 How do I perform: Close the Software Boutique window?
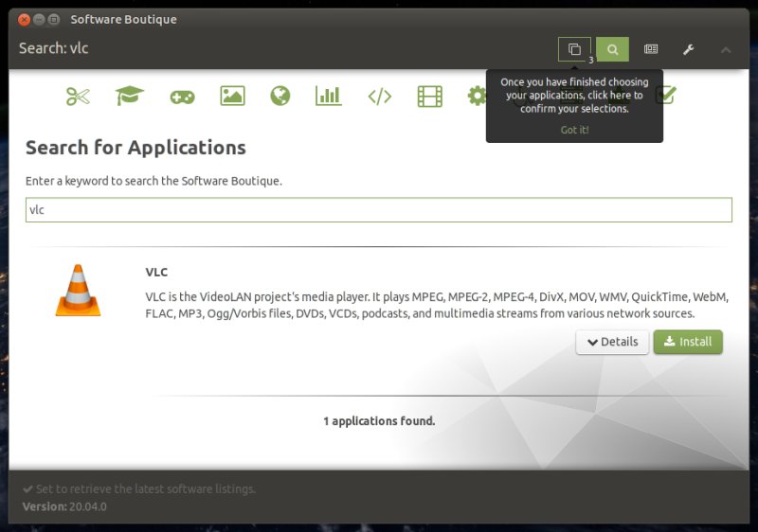[x=24, y=19]
